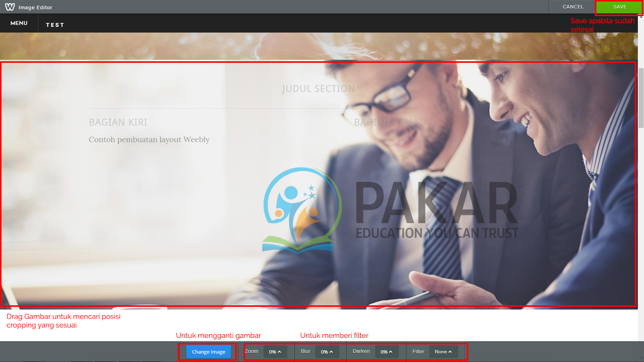Click the TEST site title
This screenshot has height=362, width=644.
pos(55,25)
